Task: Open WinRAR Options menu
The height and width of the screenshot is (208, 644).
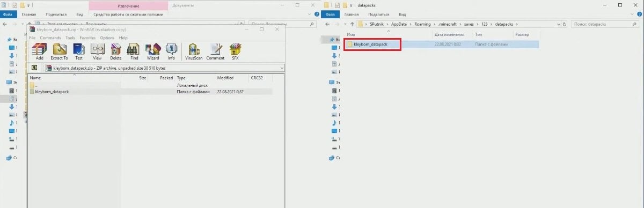Action: [107, 38]
